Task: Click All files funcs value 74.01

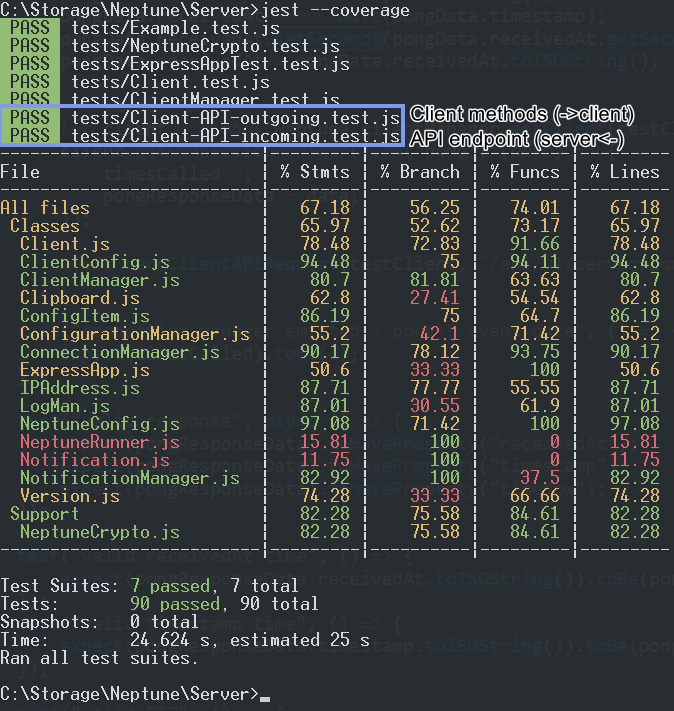Action: (535, 208)
